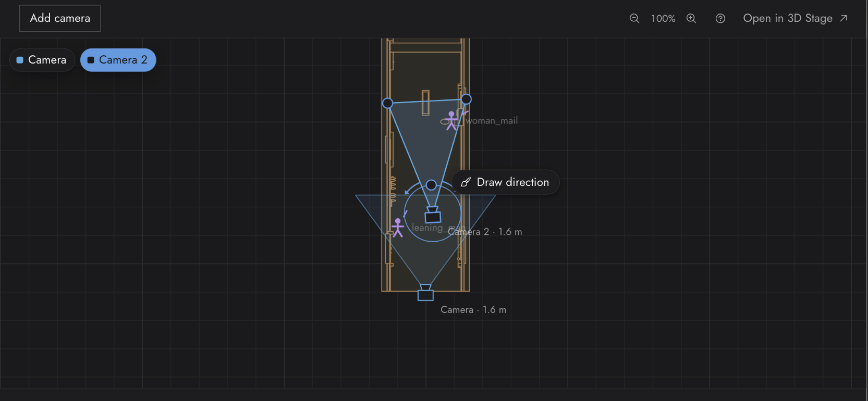Select the bottom Camera icon in viewport

click(425, 293)
